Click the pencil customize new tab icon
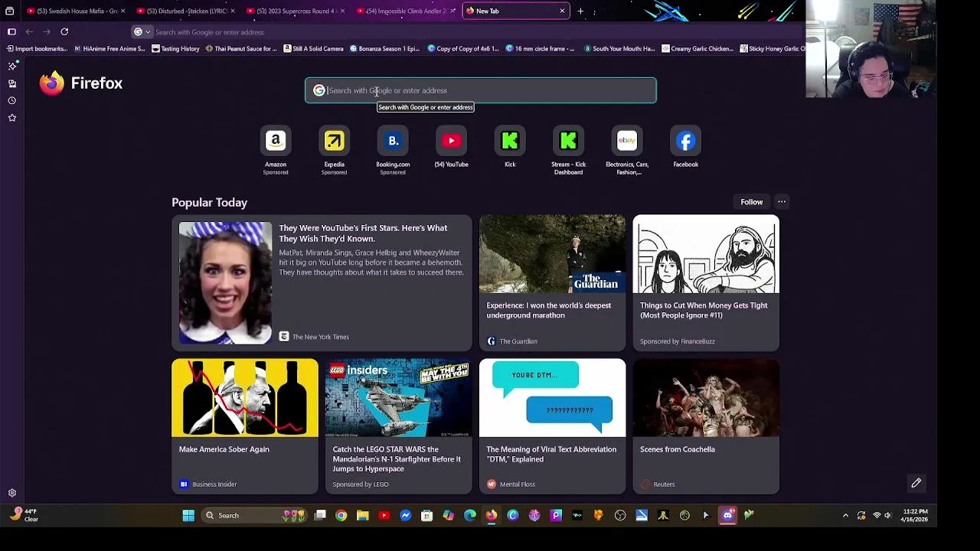Image resolution: width=980 pixels, height=551 pixels. [x=916, y=484]
